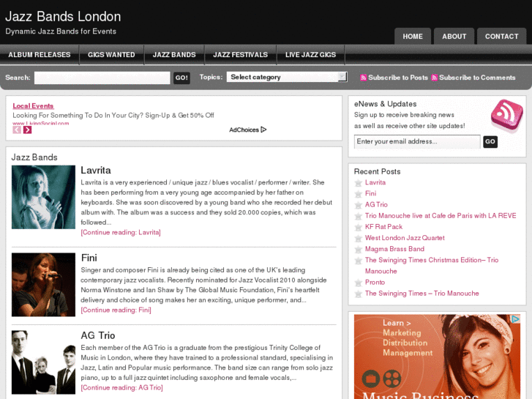
Task: Click the large pink RSS feed icon
Action: (x=507, y=115)
